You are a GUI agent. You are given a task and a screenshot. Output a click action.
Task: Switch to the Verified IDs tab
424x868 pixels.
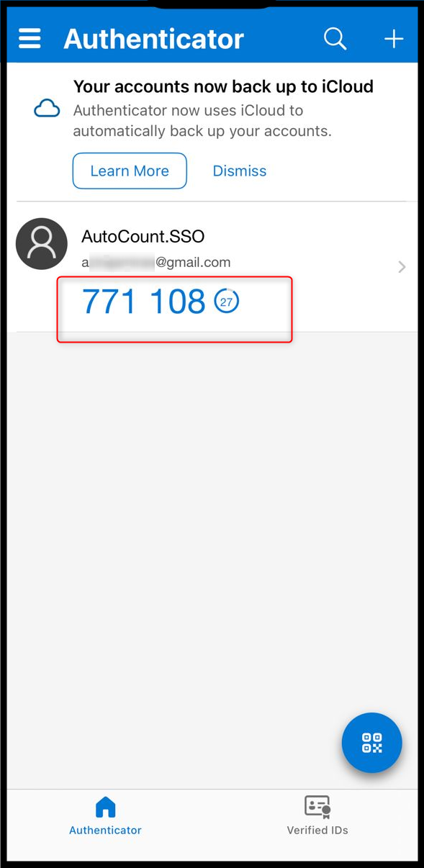point(317,816)
